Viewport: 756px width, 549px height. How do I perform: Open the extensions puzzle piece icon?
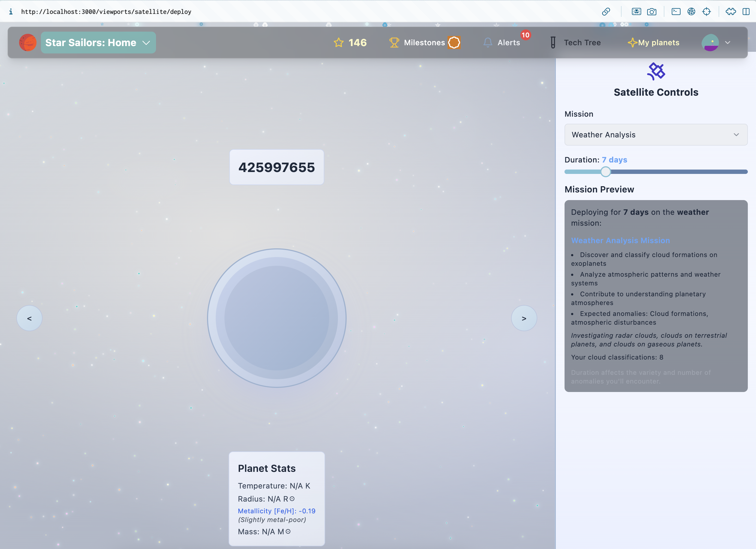coord(731,12)
